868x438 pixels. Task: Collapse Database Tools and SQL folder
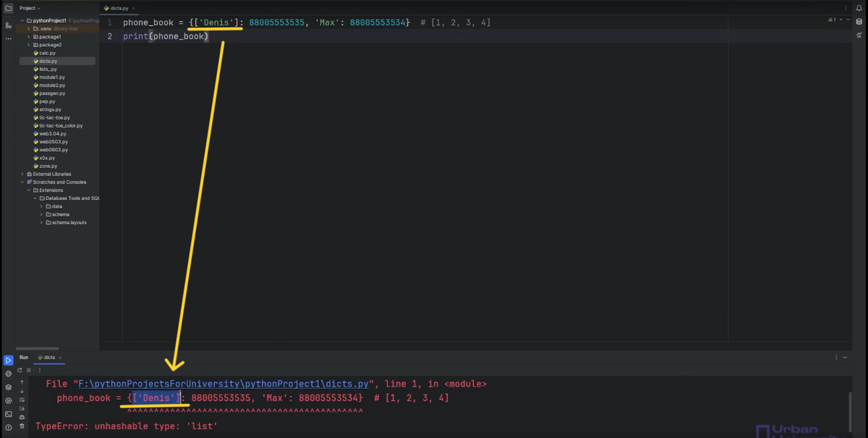(35, 198)
